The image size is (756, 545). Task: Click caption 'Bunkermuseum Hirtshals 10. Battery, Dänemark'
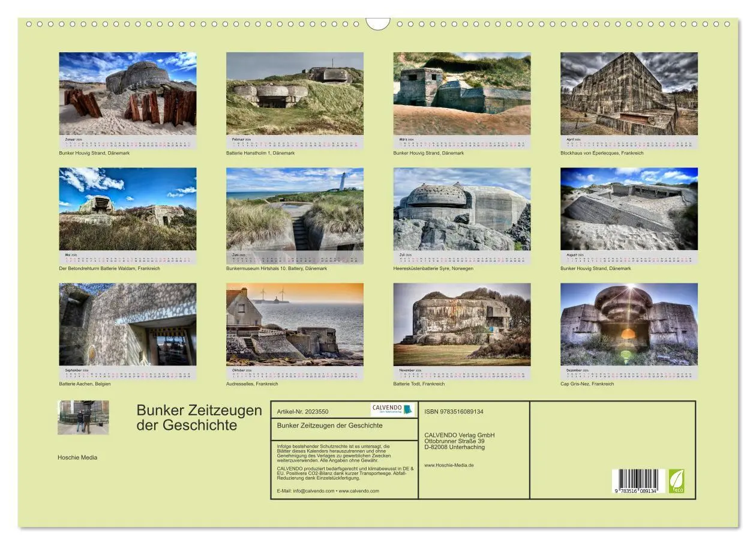coord(277,268)
